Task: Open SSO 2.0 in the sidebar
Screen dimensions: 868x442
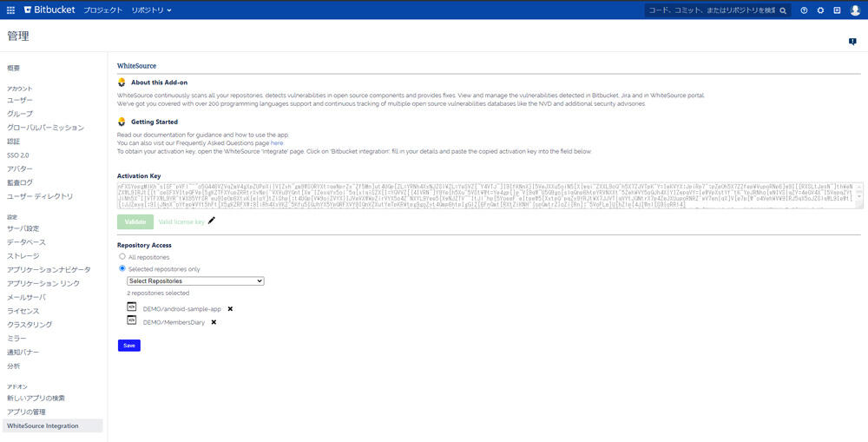Action: tap(17, 155)
